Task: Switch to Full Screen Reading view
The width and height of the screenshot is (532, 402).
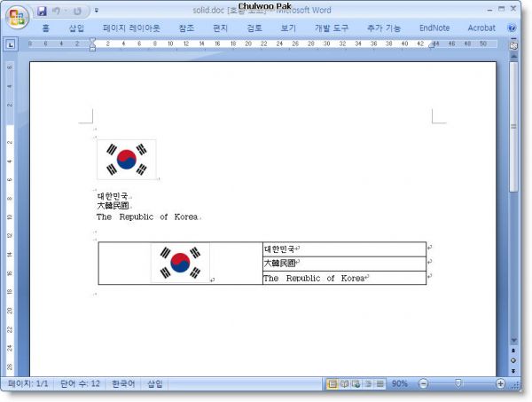Action: pos(344,383)
